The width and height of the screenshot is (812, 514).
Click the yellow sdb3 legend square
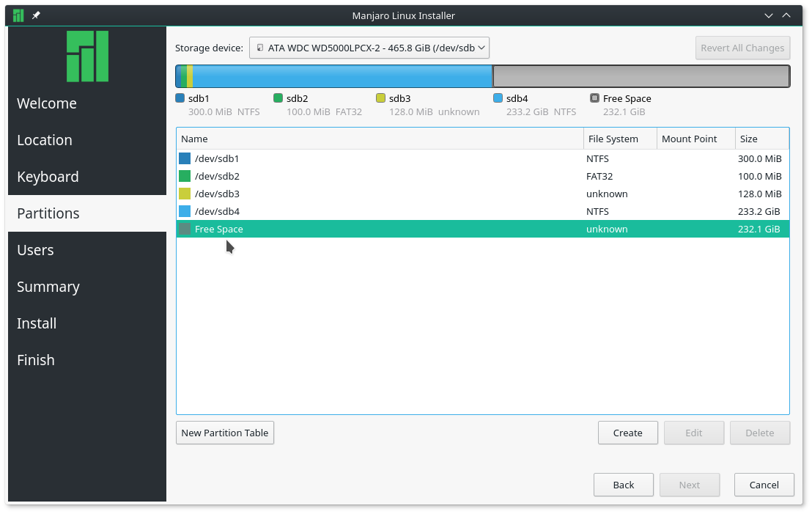coord(380,98)
